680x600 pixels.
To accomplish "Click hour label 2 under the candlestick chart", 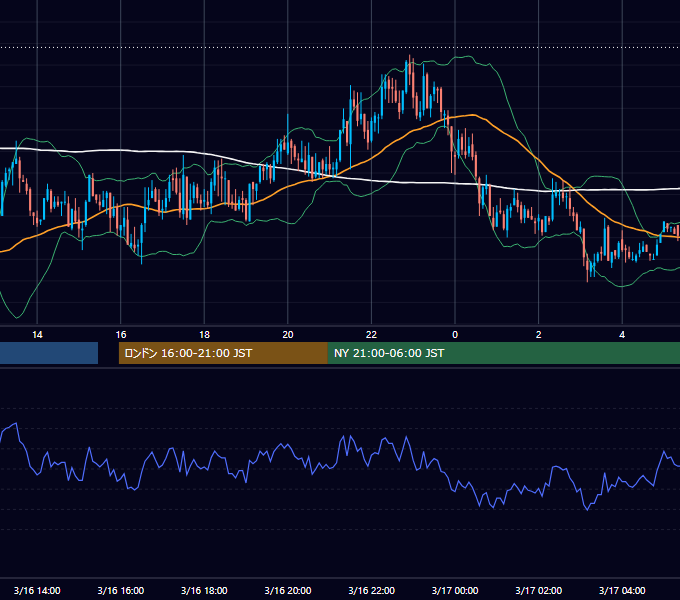I will click(x=539, y=335).
